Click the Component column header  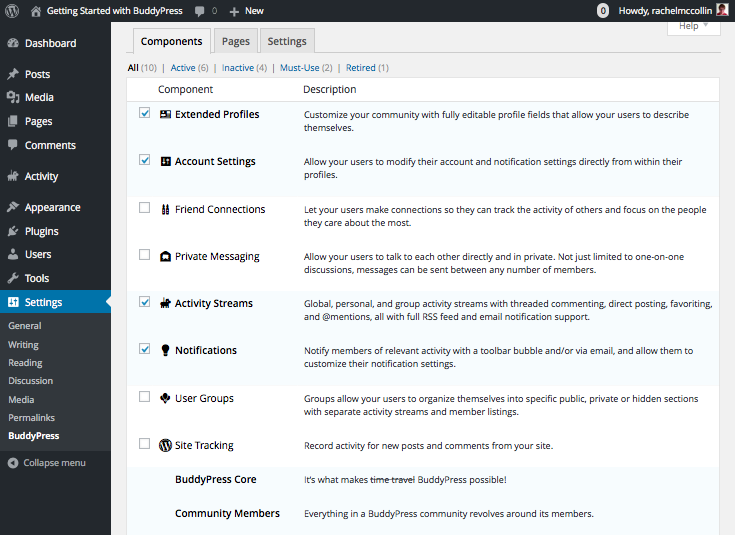click(185, 89)
